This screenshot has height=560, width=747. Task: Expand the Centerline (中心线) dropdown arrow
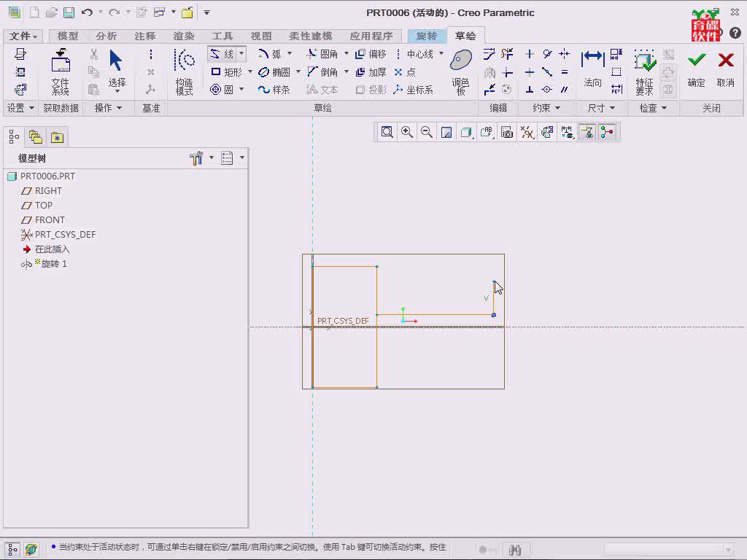(x=441, y=54)
